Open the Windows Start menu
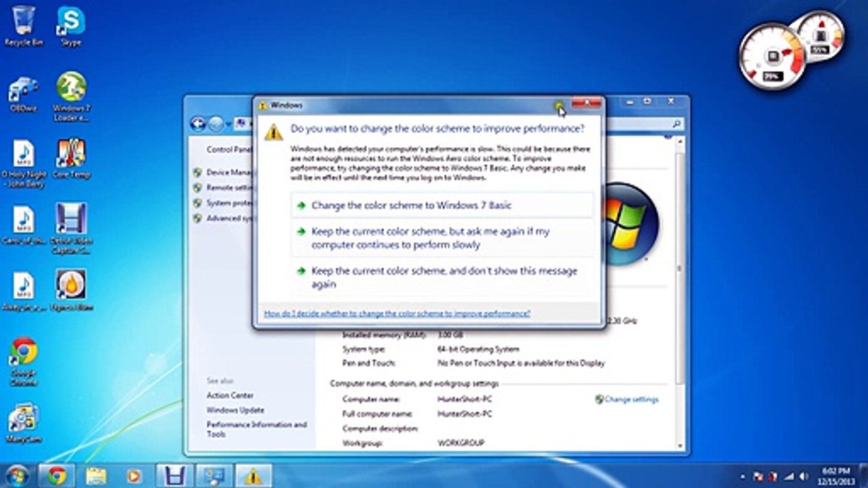The height and width of the screenshot is (488, 868). (16, 475)
